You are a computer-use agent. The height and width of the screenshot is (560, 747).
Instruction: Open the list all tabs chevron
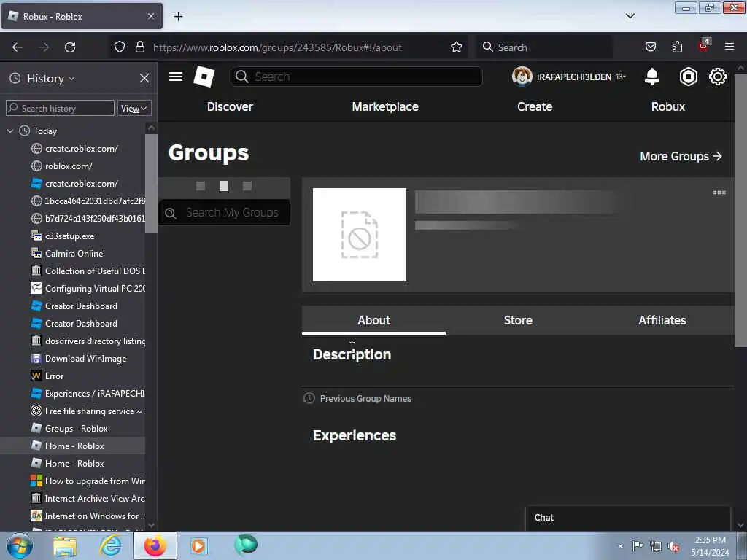tap(630, 16)
